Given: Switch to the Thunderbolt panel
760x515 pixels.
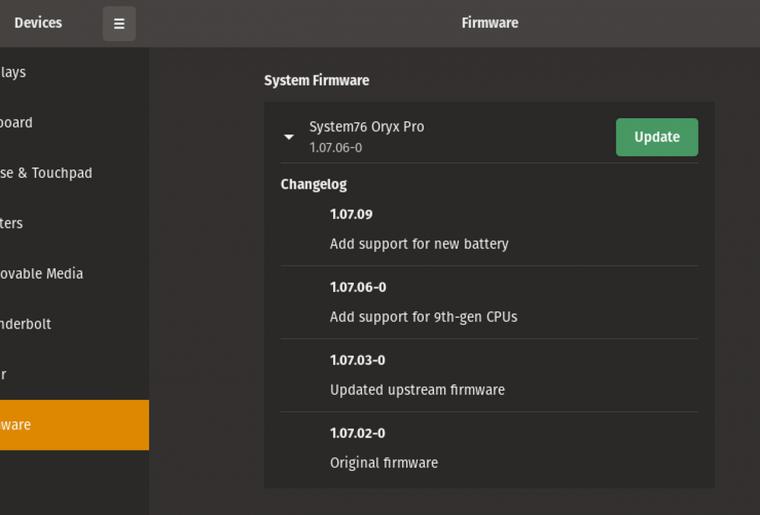Looking at the screenshot, I should [26, 324].
